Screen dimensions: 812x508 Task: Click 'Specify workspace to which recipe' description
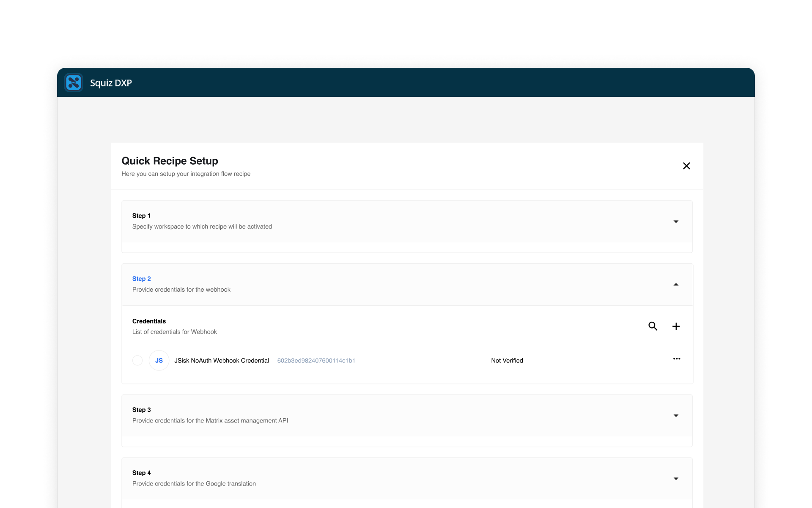click(202, 226)
